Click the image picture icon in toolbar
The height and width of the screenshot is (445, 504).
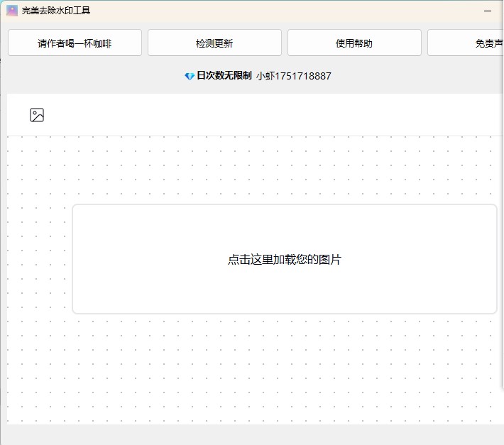pyautogui.click(x=37, y=115)
